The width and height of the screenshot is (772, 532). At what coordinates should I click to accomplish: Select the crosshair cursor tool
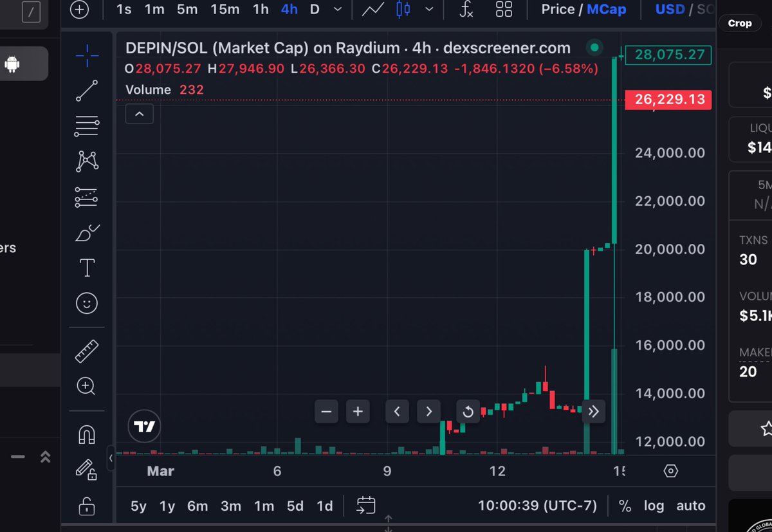point(87,55)
